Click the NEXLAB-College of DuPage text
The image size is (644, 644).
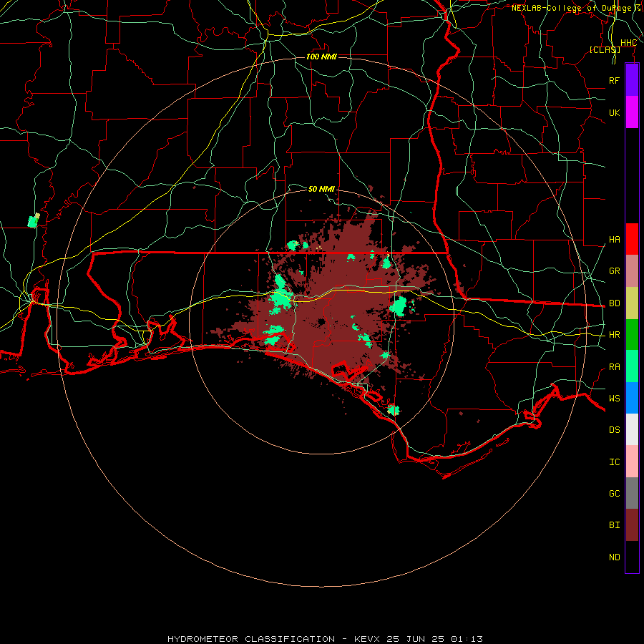pyautogui.click(x=571, y=8)
